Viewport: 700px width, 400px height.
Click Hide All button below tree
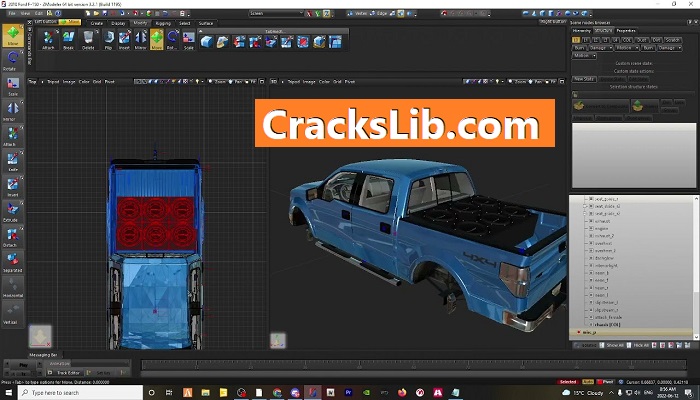pos(638,345)
